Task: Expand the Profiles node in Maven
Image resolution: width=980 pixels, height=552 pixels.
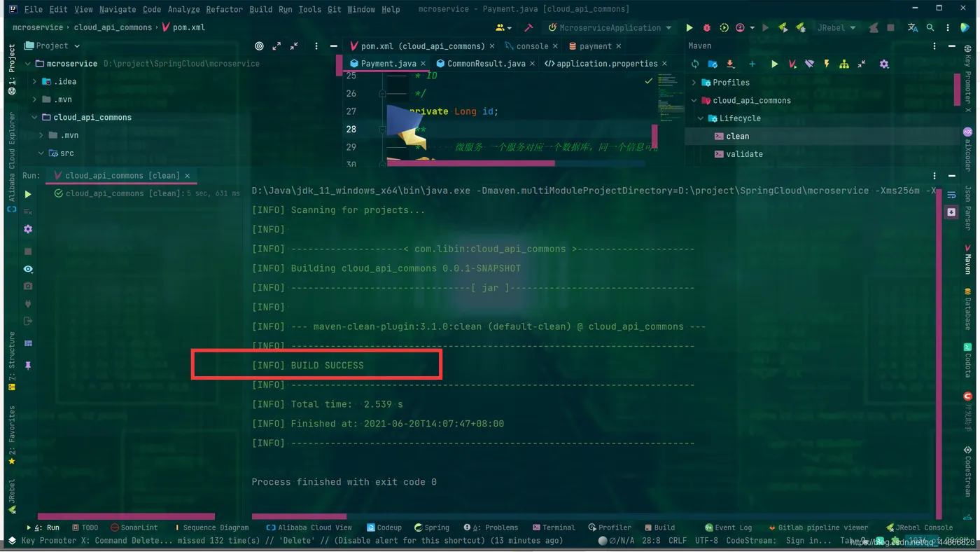Action: point(694,83)
